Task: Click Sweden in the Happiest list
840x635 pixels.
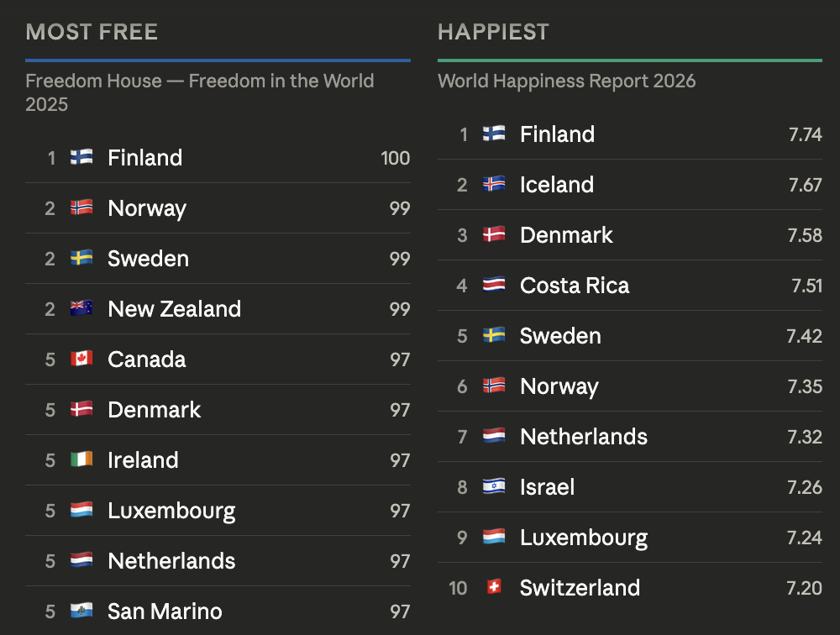Action: 560,336
